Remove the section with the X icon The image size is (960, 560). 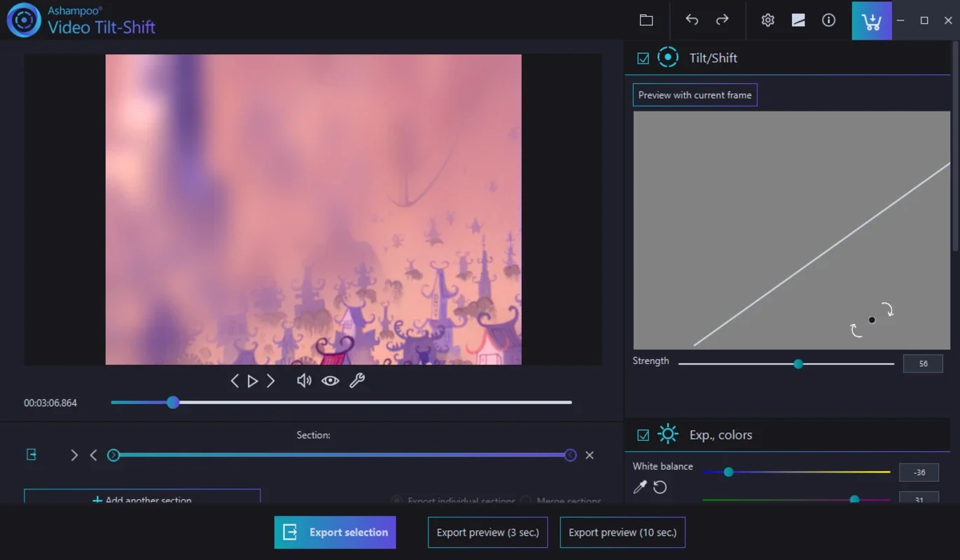pos(590,455)
